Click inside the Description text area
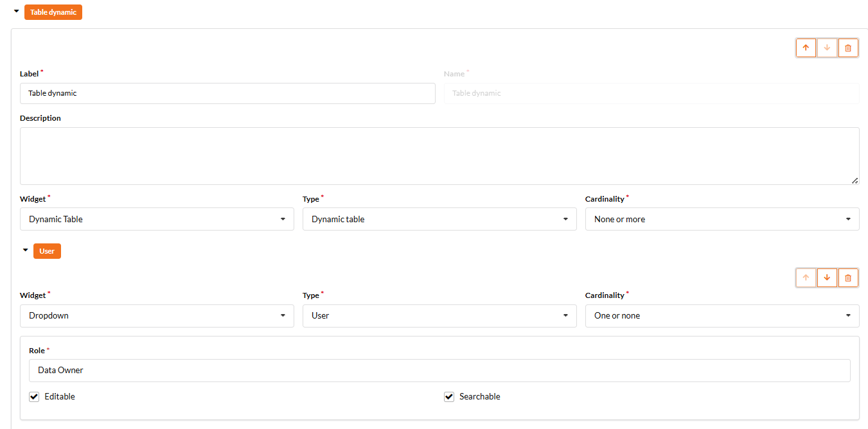Screen dimensions: 868x429 [439, 156]
